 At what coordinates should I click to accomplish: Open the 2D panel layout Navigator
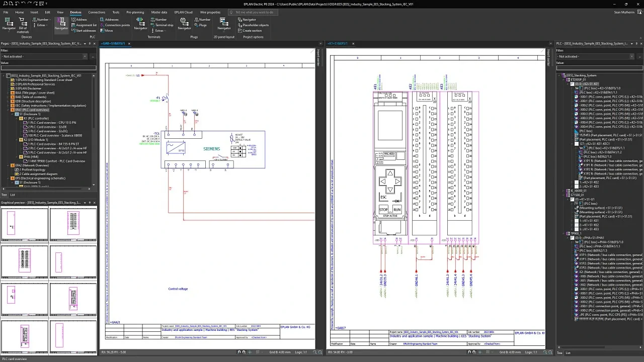point(224,24)
